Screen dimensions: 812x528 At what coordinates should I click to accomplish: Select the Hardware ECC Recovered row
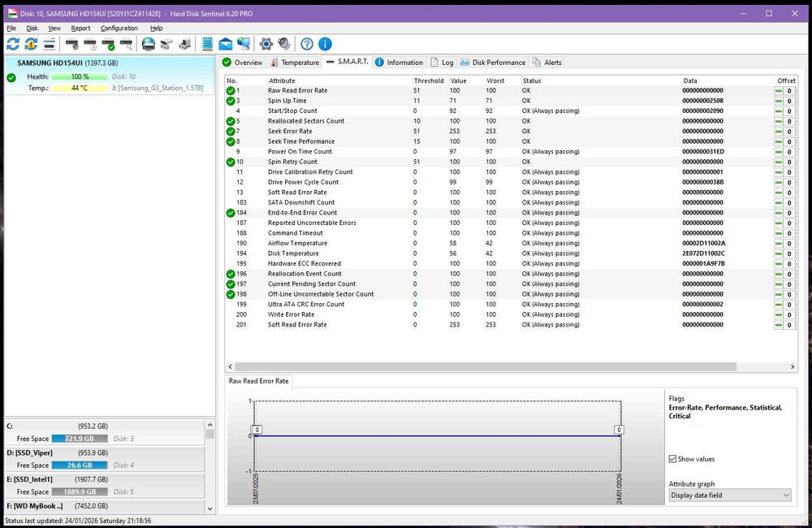511,264
